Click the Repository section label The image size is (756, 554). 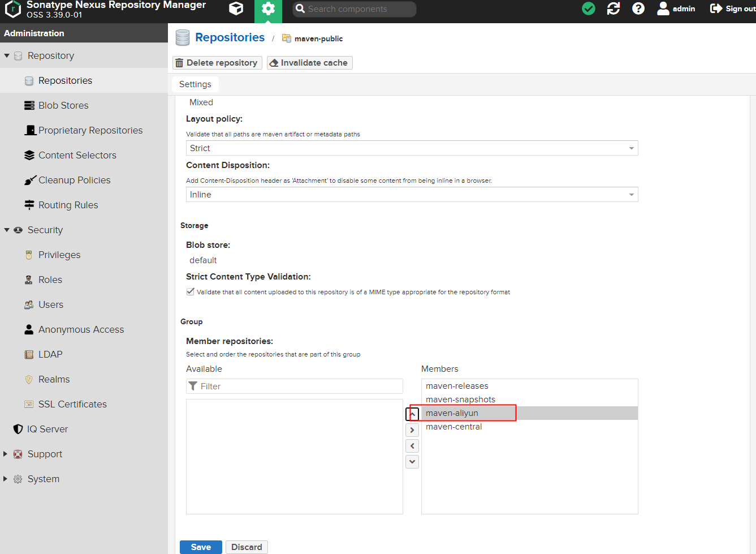tap(51, 55)
